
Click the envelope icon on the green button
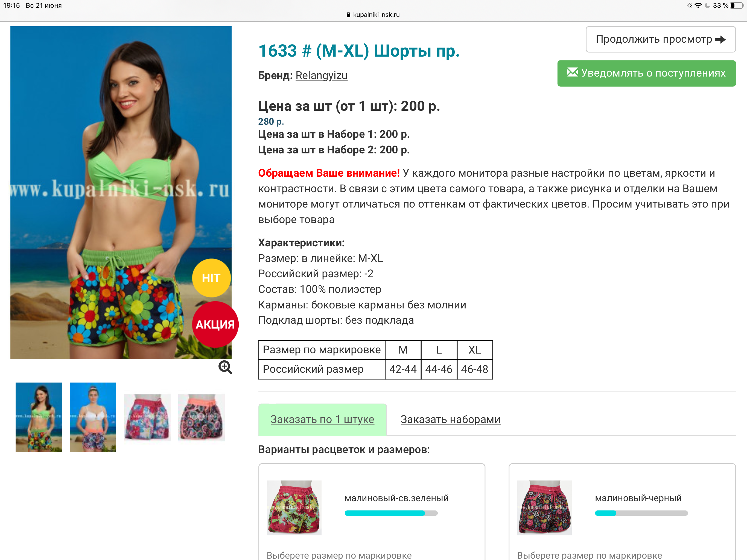coord(572,72)
